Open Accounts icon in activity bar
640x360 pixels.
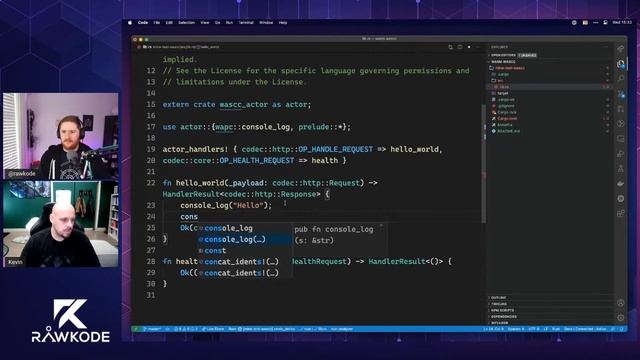(x=621, y=303)
